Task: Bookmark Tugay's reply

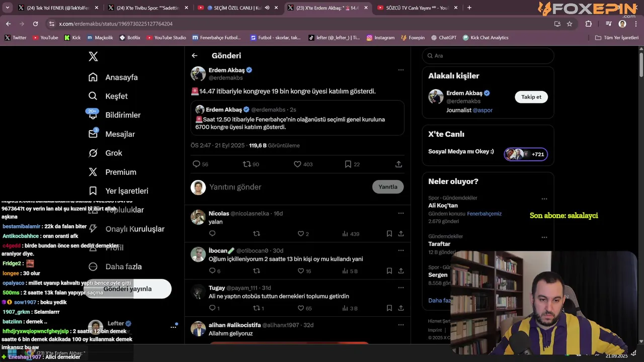Action: (389, 308)
